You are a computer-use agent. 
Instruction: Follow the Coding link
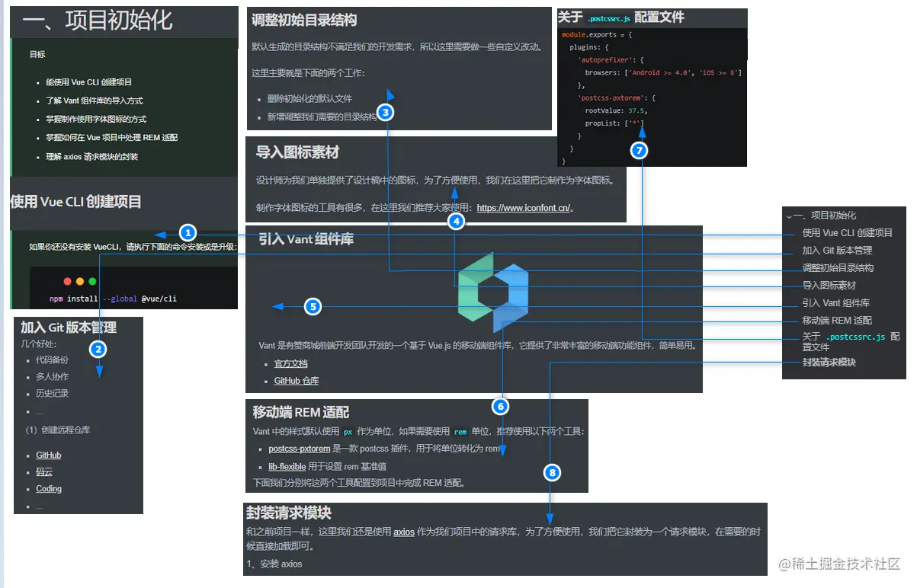[x=49, y=489]
